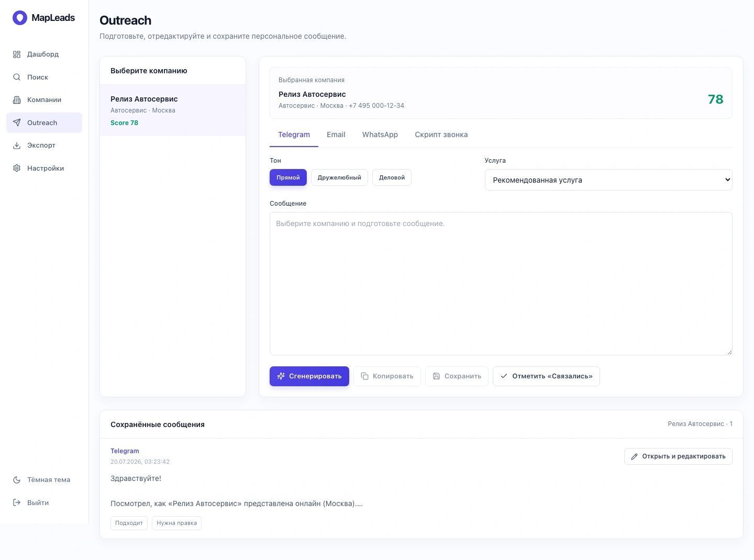Click the phone text +7 495 000-12-34
754x560 pixels.
tap(376, 106)
